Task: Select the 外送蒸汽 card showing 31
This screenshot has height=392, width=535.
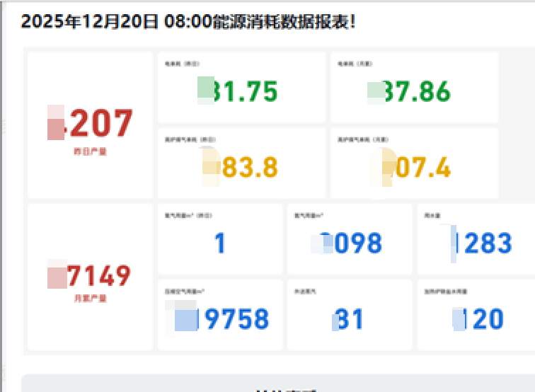Action: (x=350, y=319)
